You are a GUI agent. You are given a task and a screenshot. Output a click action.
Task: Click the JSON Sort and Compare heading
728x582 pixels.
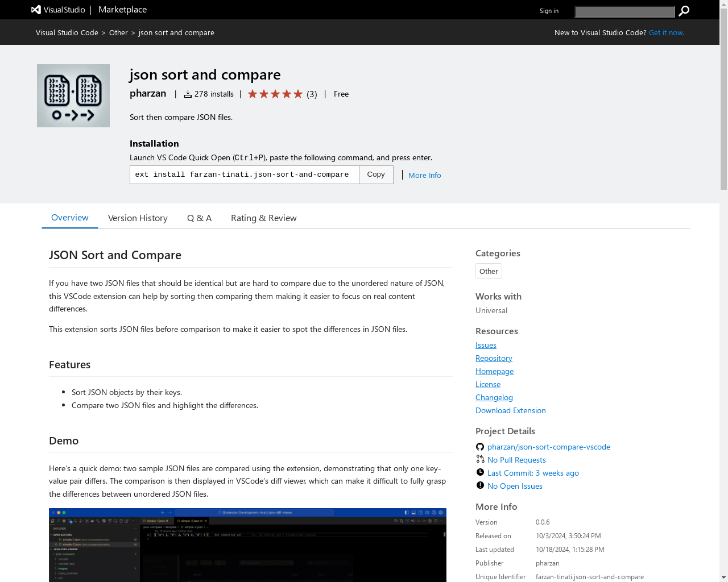[115, 255]
